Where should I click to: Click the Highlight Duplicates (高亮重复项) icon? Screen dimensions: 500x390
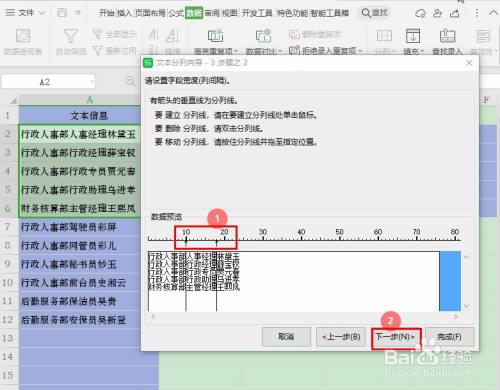tap(215, 36)
